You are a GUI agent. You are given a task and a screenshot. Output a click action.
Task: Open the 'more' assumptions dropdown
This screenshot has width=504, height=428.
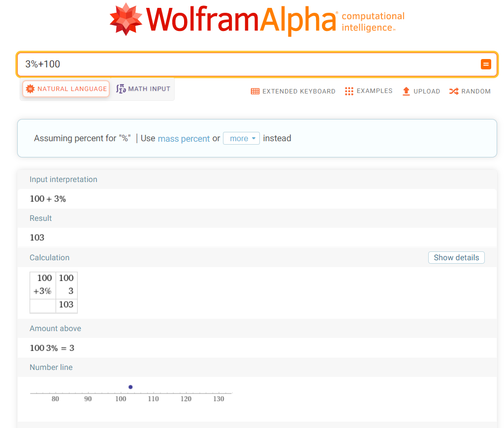coord(241,138)
